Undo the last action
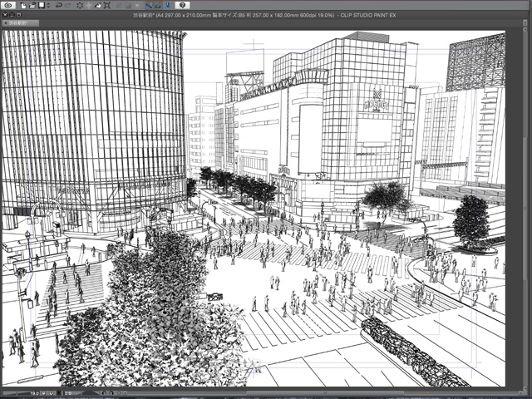532x399 pixels. click(x=59, y=5)
